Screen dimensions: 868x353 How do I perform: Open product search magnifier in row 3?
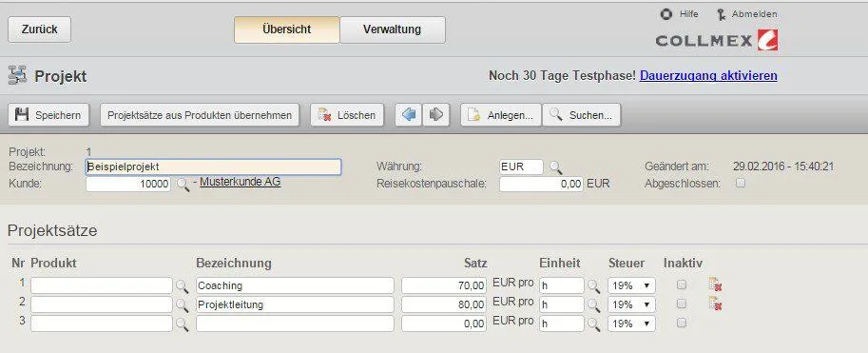pyautogui.click(x=183, y=324)
